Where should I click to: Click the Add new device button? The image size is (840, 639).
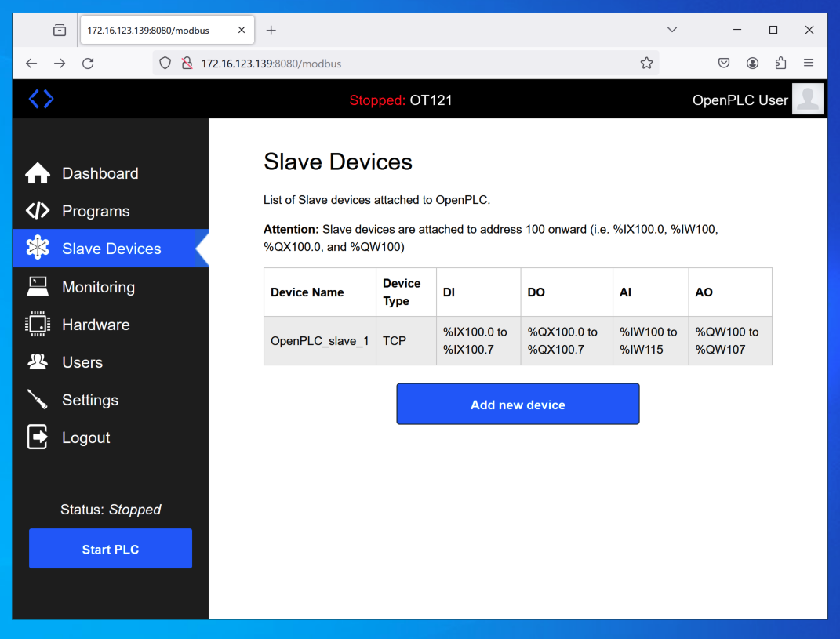point(518,405)
